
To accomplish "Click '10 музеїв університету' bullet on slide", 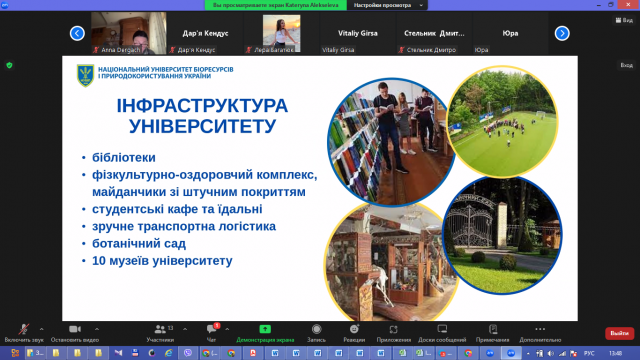I will click(162, 261).
